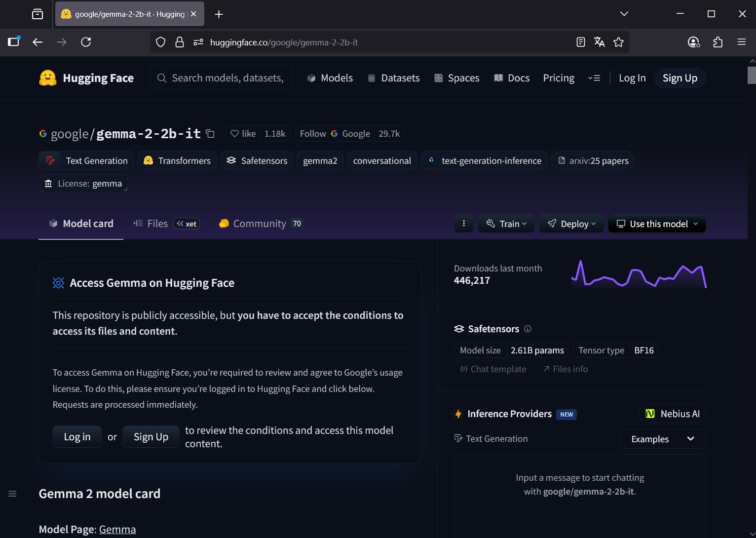Open the Nebius AI provider selector
The width and height of the screenshot is (756, 538).
click(673, 414)
